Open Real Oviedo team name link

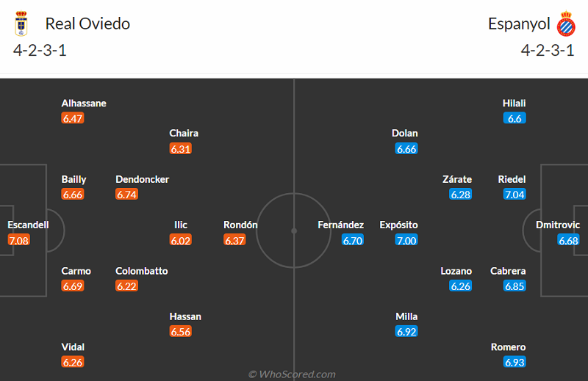87,23
